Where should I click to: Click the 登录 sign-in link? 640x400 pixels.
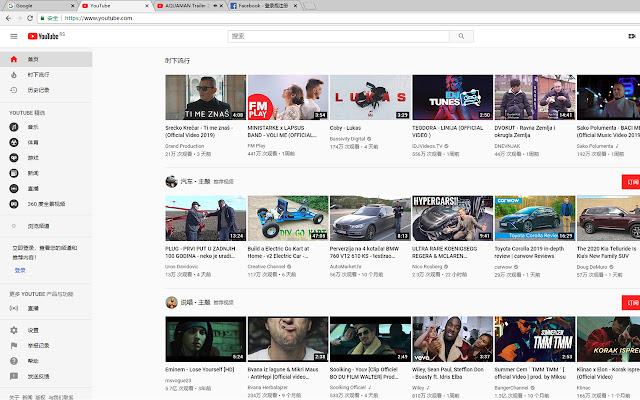(19, 270)
